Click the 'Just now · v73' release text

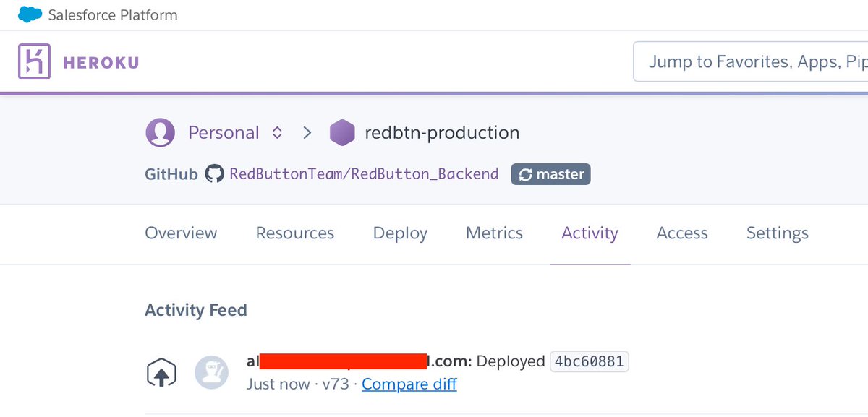298,384
